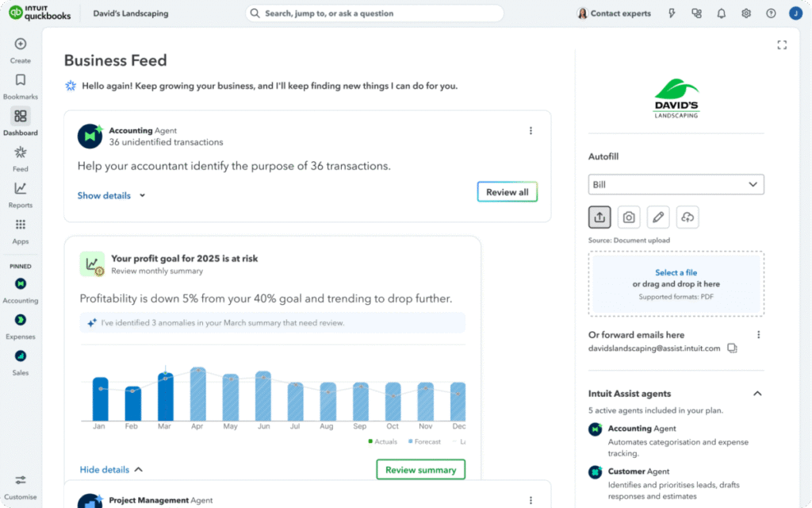Click Customise at sidebar bottom
Image resolution: width=812 pixels, height=508 pixels.
pyautogui.click(x=20, y=487)
